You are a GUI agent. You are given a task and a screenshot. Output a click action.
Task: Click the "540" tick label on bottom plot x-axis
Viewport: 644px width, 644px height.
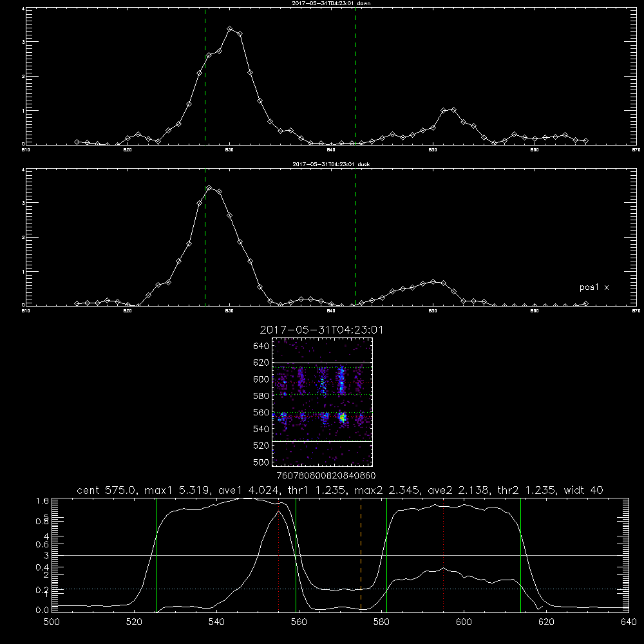pos(216,622)
